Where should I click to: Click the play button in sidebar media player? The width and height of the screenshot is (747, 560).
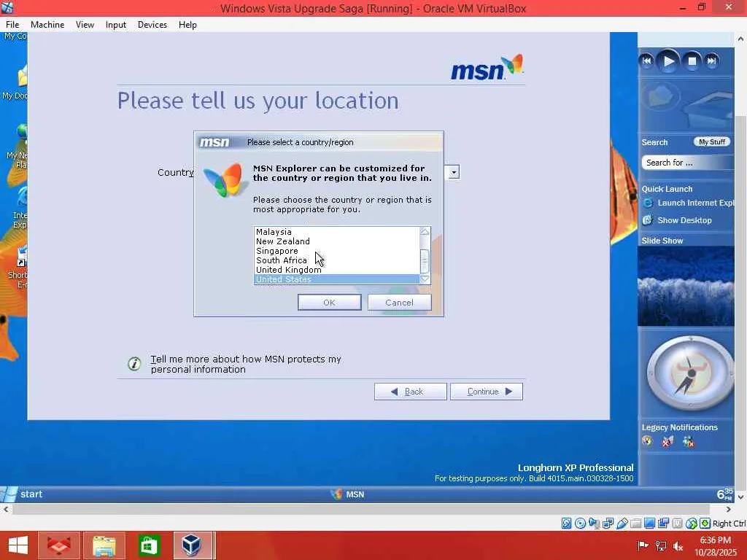668,61
